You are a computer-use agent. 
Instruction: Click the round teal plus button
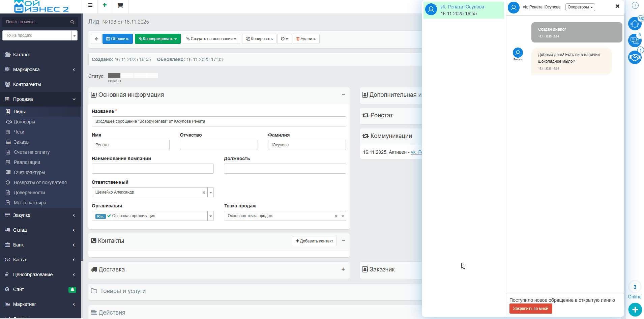635,310
